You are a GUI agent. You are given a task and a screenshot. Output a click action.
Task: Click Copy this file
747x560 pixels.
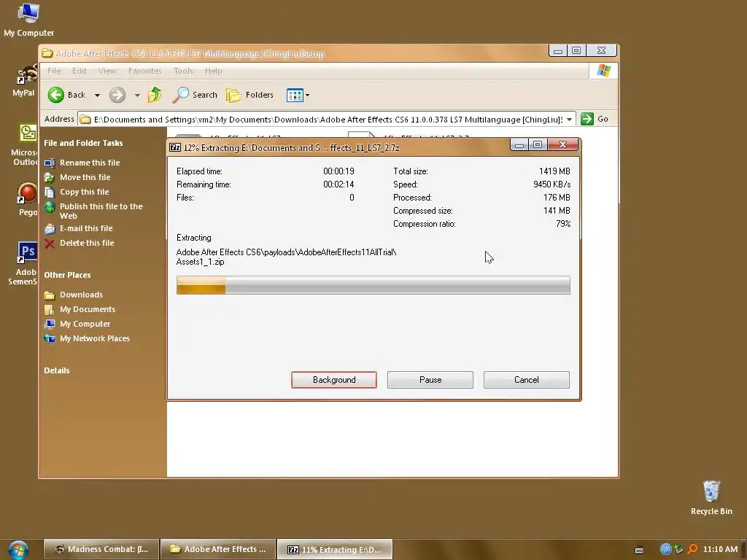[x=85, y=192]
